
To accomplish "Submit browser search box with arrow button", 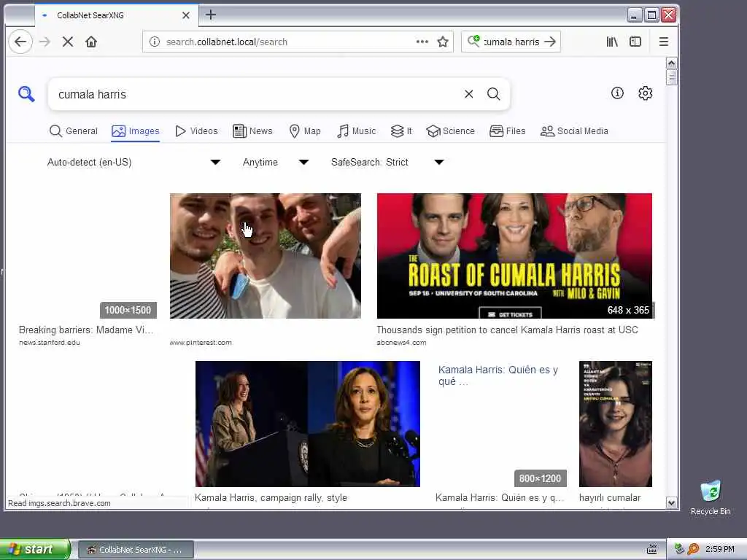I will (550, 42).
